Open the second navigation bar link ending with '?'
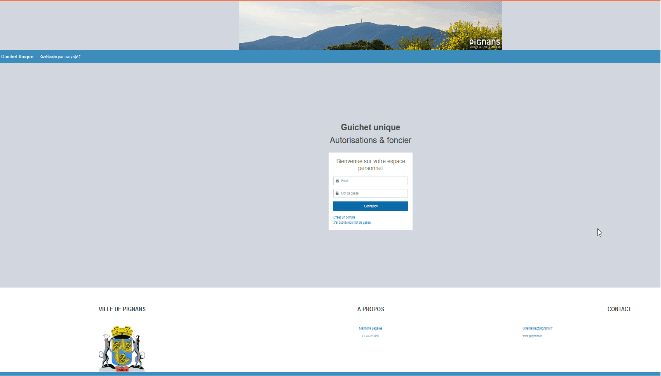 60,56
